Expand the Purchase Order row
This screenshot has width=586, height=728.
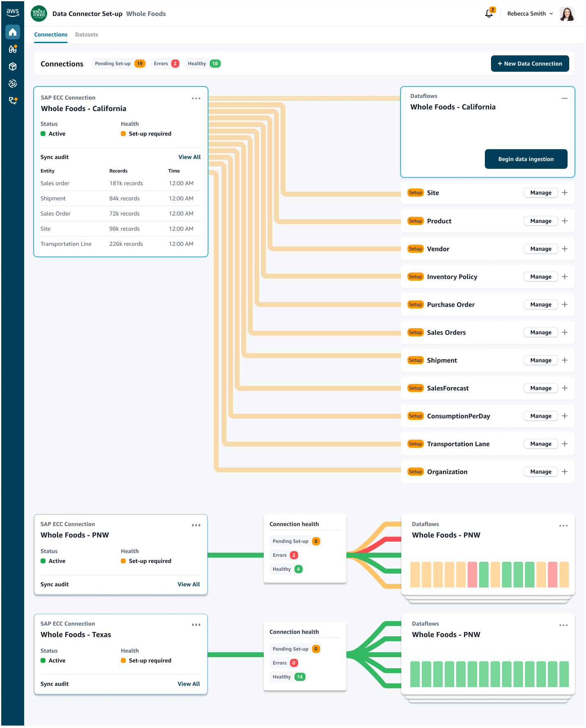coord(565,304)
